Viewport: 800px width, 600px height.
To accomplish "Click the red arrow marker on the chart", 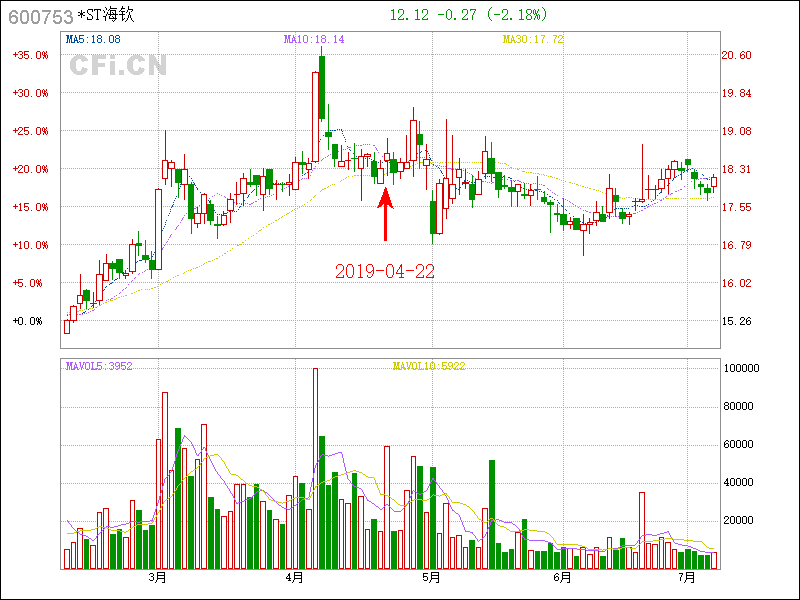I will click(x=386, y=212).
